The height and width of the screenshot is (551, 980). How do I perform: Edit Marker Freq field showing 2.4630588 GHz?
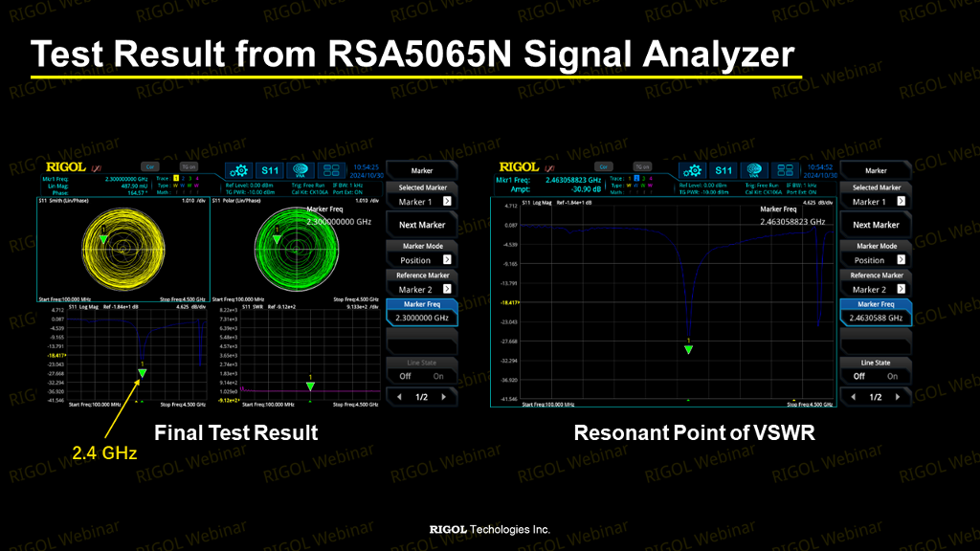tap(876, 313)
